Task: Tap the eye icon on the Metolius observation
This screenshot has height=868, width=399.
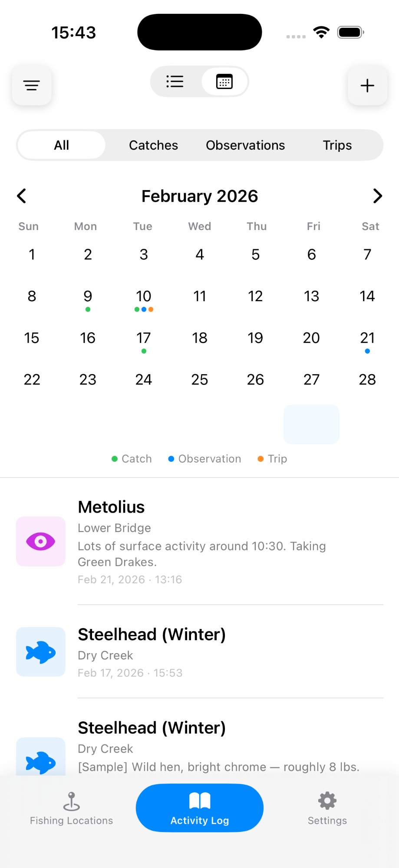Action: (40, 541)
